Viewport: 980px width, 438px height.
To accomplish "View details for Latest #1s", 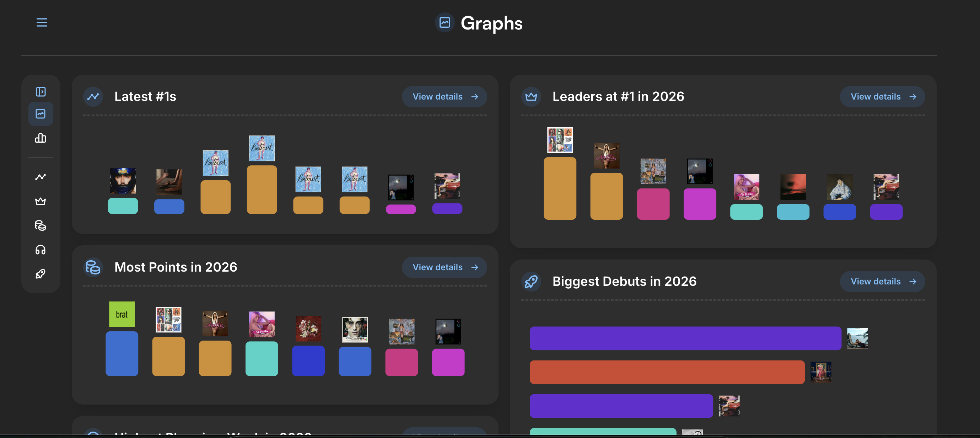I will click(x=445, y=97).
